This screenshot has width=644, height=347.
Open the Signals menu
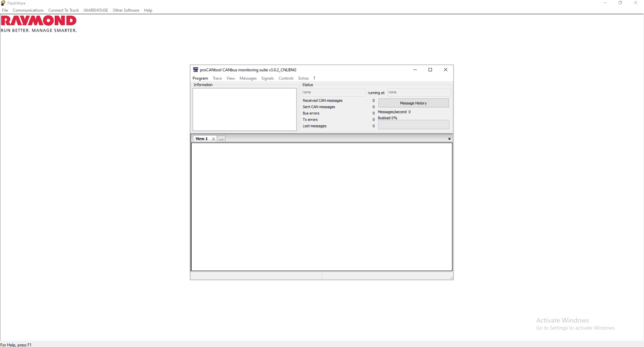pos(267,78)
